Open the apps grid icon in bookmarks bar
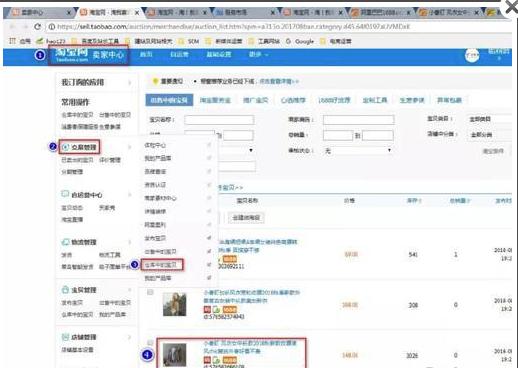 (12, 41)
